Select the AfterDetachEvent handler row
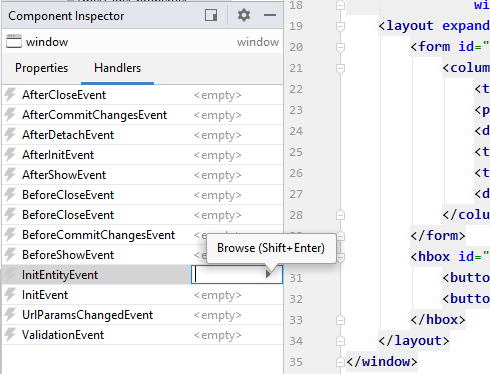 (x=142, y=135)
